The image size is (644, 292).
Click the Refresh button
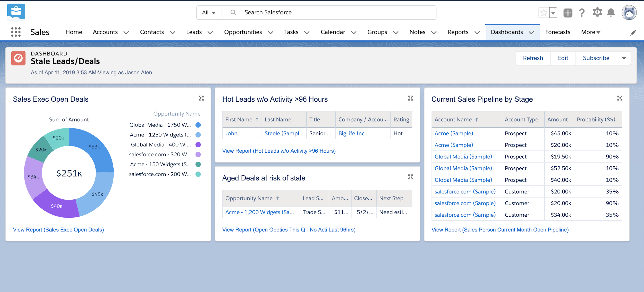[x=533, y=58]
